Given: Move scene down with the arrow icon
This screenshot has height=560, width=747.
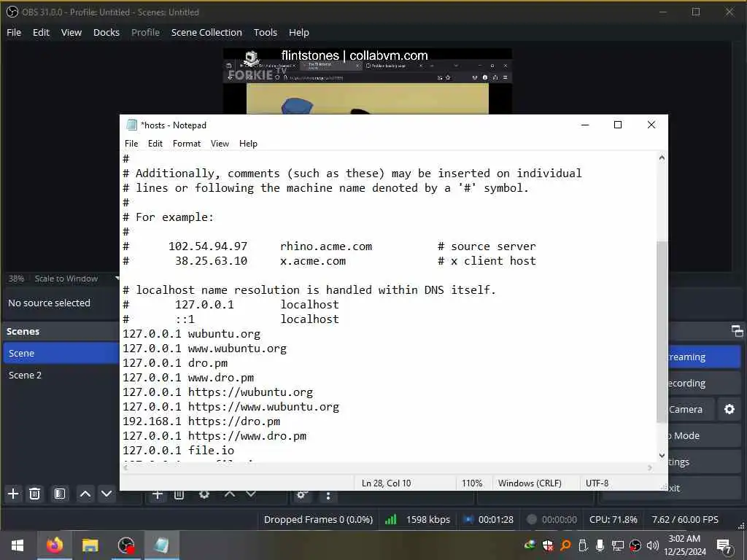Looking at the screenshot, I should [x=107, y=494].
